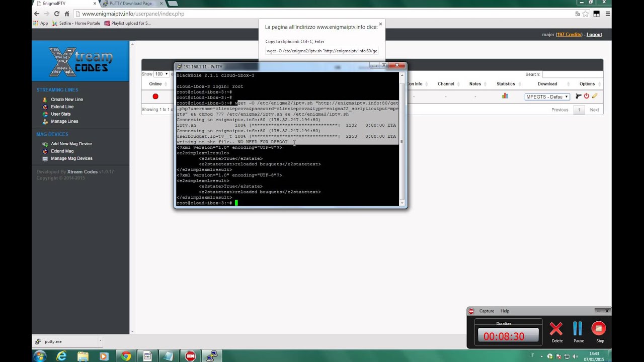Viewport: 644px width, 362px height.
Task: Go to Next page of table
Action: (594, 110)
